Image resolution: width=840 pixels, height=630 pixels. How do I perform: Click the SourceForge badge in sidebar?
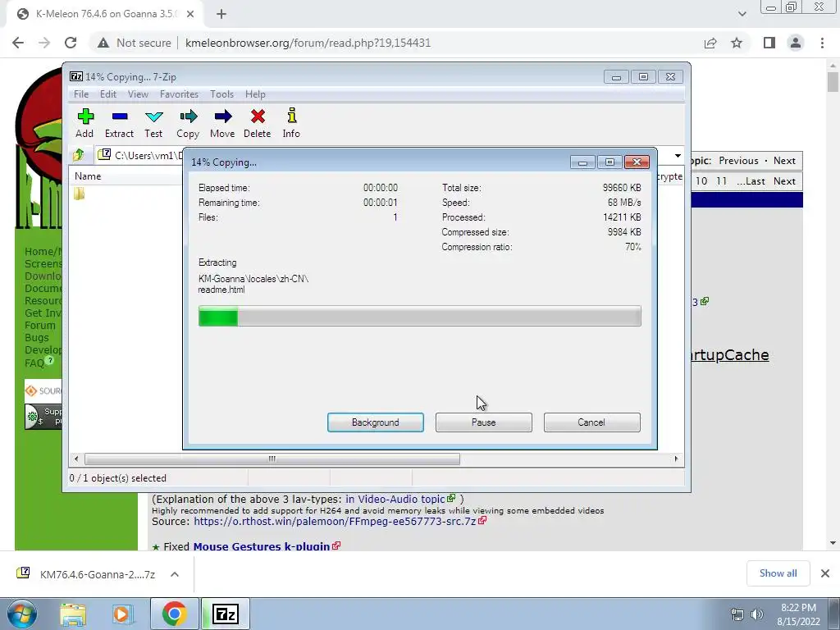43,390
